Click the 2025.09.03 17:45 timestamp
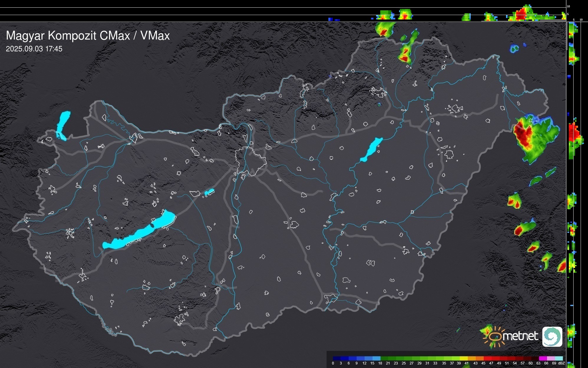Screen dimensions: 588x368 34,49
